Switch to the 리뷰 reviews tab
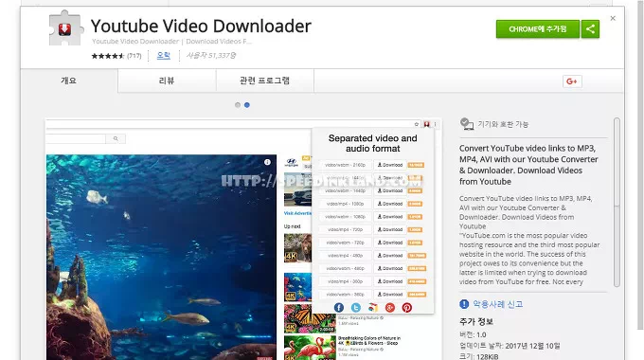The image size is (644, 360). point(167,81)
